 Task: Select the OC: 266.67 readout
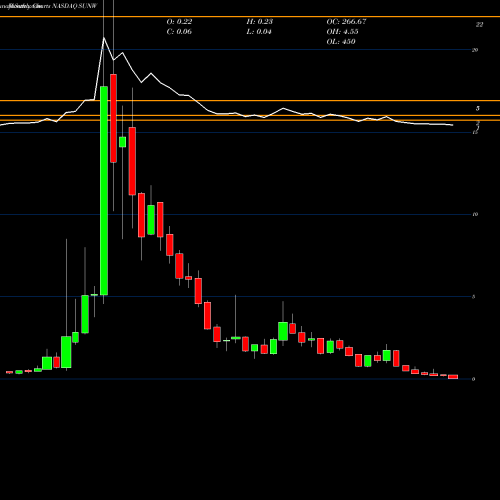tap(346, 22)
